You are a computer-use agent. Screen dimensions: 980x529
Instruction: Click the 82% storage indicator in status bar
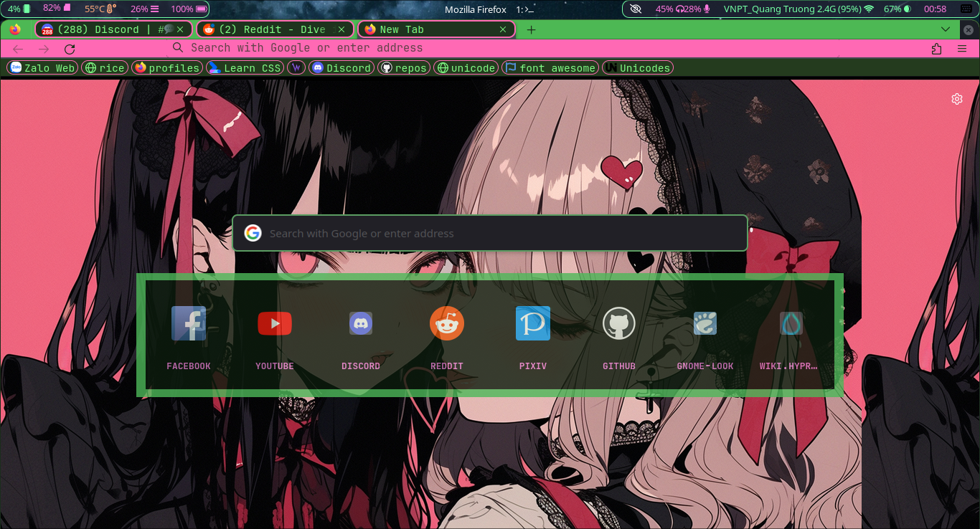click(57, 9)
